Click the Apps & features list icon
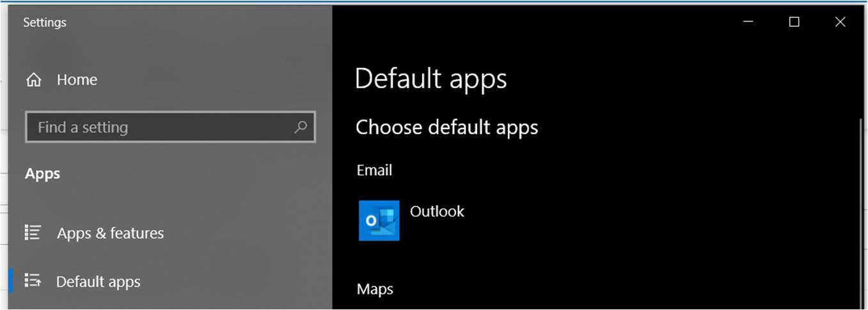 33,233
